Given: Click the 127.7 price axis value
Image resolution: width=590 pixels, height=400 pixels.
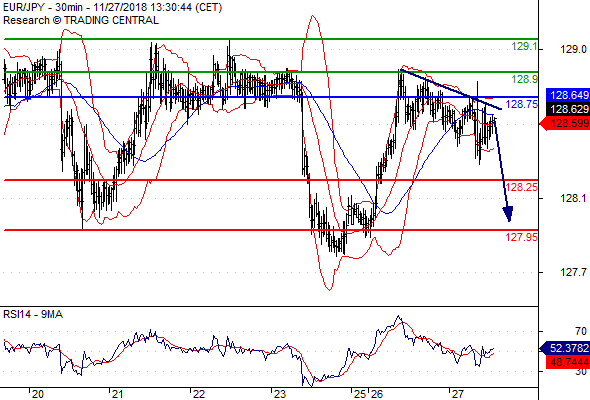Looking at the screenshot, I should 573,272.
